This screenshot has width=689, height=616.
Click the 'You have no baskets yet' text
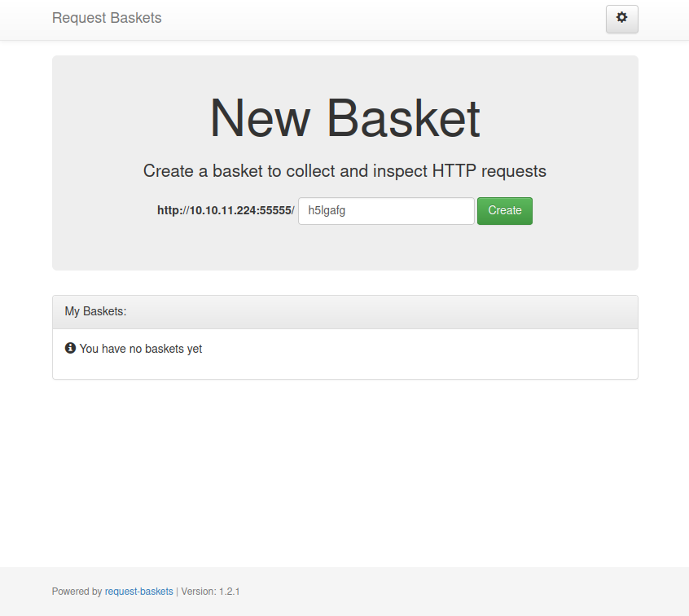click(x=141, y=349)
